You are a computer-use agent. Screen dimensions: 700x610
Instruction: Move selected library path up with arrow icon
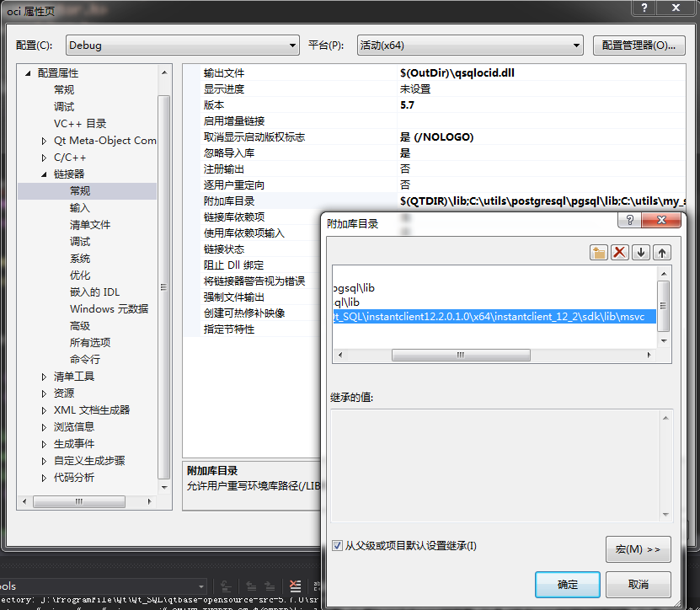662,251
